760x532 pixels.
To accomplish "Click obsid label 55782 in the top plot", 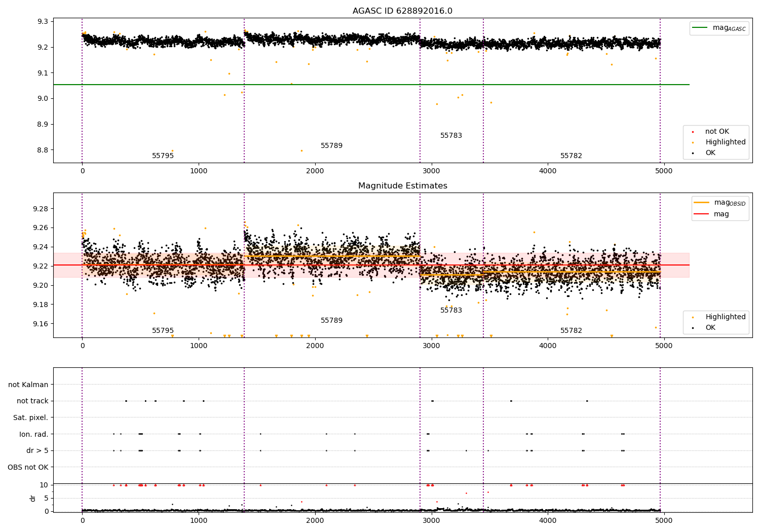I will click(571, 156).
